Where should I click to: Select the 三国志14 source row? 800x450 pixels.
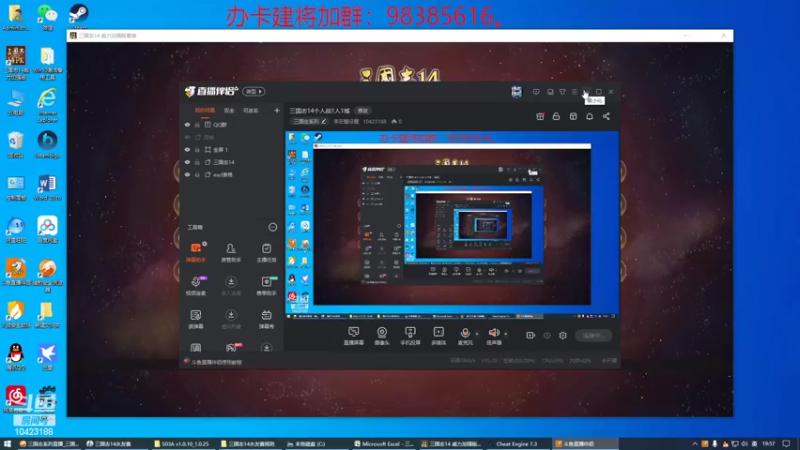pos(232,162)
